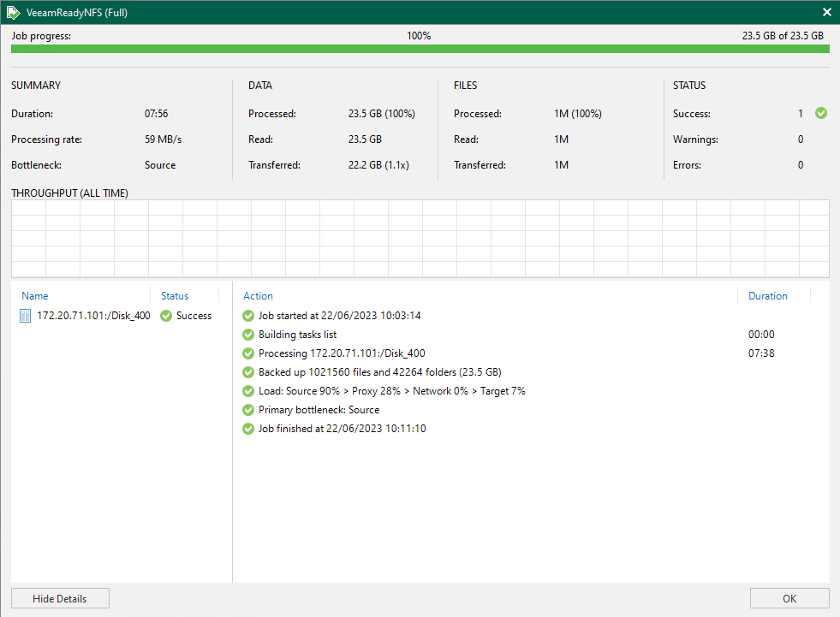The image size is (840, 617).
Task: Select the 'Building tasks list' log entry
Action: [297, 335]
